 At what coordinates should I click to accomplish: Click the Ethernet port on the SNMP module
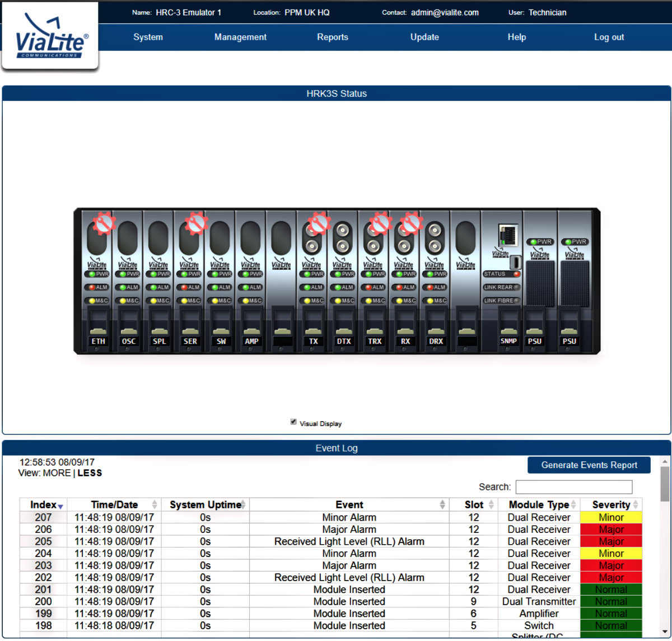pyautogui.click(x=508, y=234)
